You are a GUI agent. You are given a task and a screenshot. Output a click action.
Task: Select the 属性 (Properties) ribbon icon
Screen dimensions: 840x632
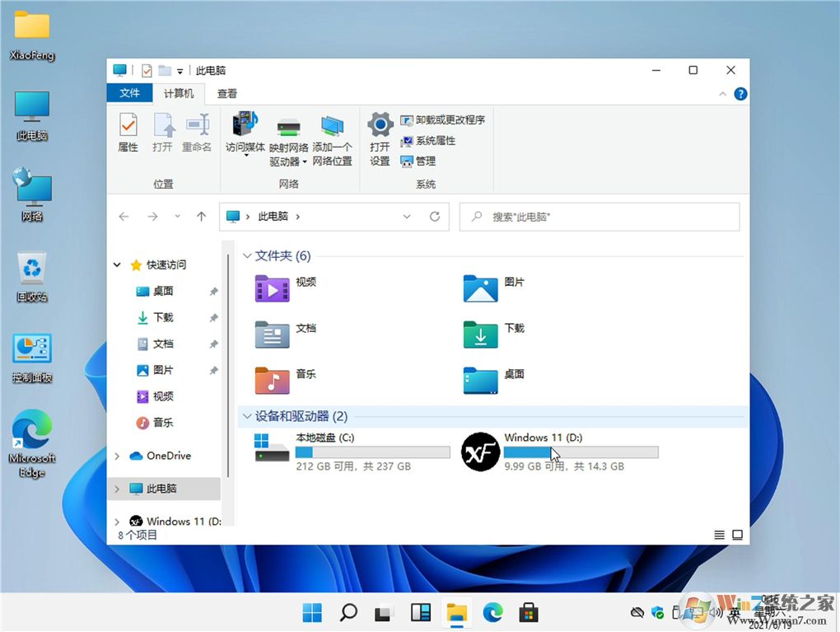pyautogui.click(x=128, y=132)
